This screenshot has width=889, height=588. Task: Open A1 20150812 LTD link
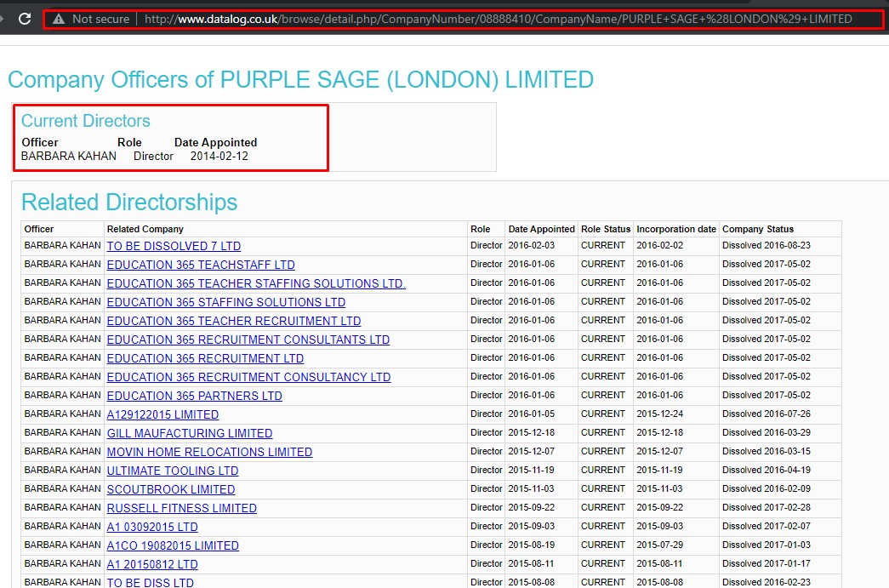(152, 564)
